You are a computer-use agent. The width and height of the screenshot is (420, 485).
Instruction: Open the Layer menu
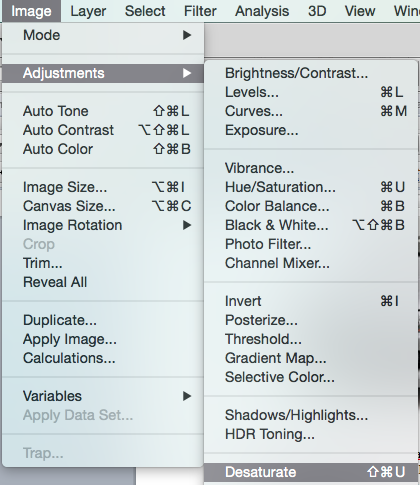[x=88, y=11]
